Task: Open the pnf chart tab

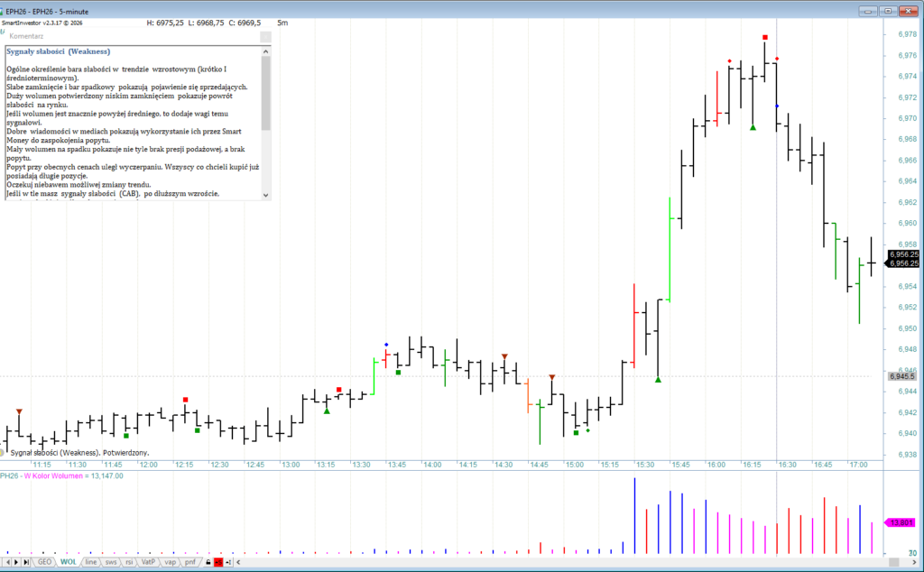Action: 189,562
